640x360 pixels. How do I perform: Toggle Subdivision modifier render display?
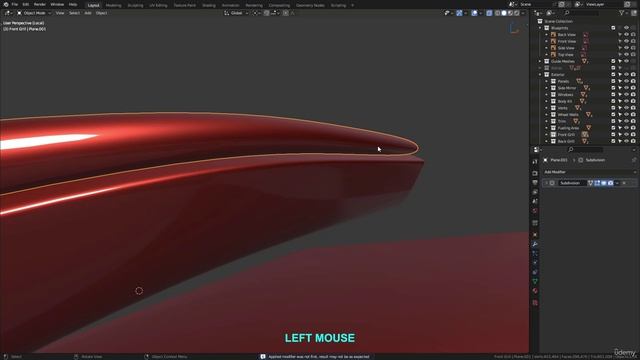pos(610,183)
